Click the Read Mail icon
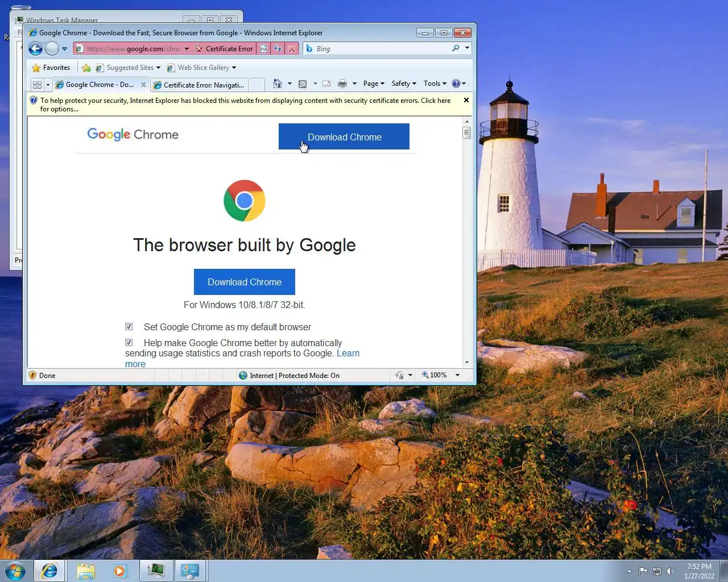 click(x=326, y=84)
